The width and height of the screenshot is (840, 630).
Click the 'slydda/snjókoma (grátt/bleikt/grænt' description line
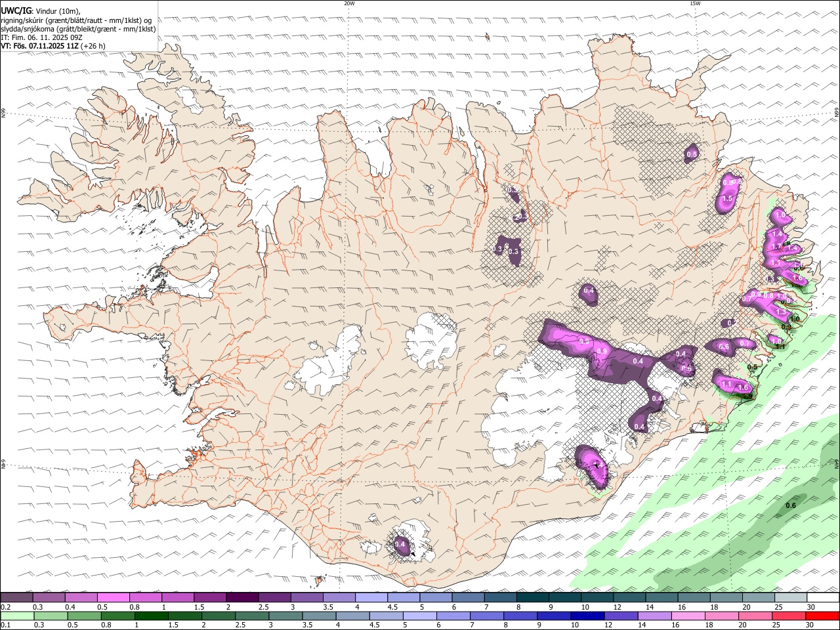pyautogui.click(x=78, y=29)
